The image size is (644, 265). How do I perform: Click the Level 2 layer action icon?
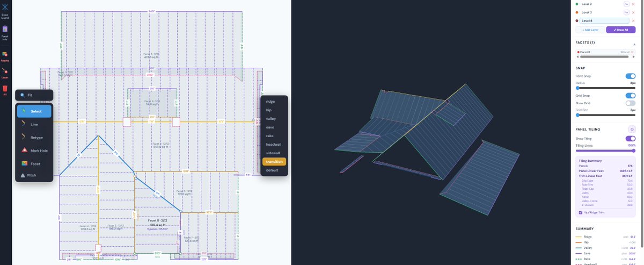click(626, 4)
